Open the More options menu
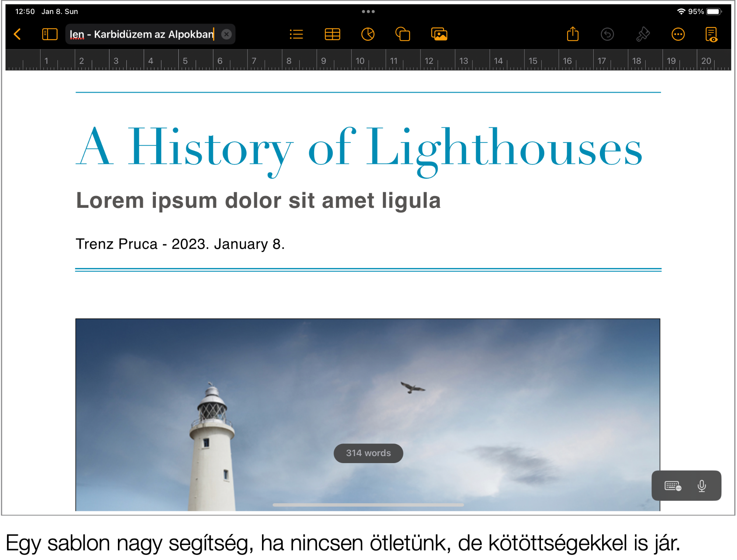Screen dimensions: 737x560 pyautogui.click(x=678, y=34)
